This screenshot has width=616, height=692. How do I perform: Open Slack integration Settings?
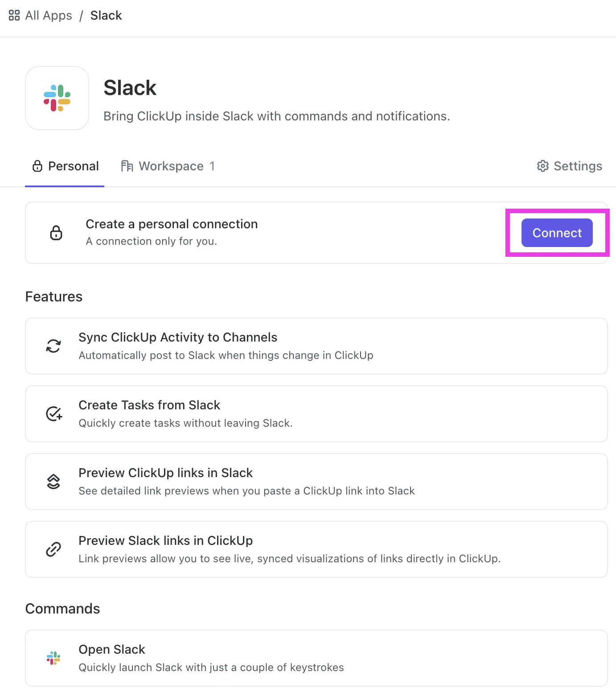click(x=569, y=166)
